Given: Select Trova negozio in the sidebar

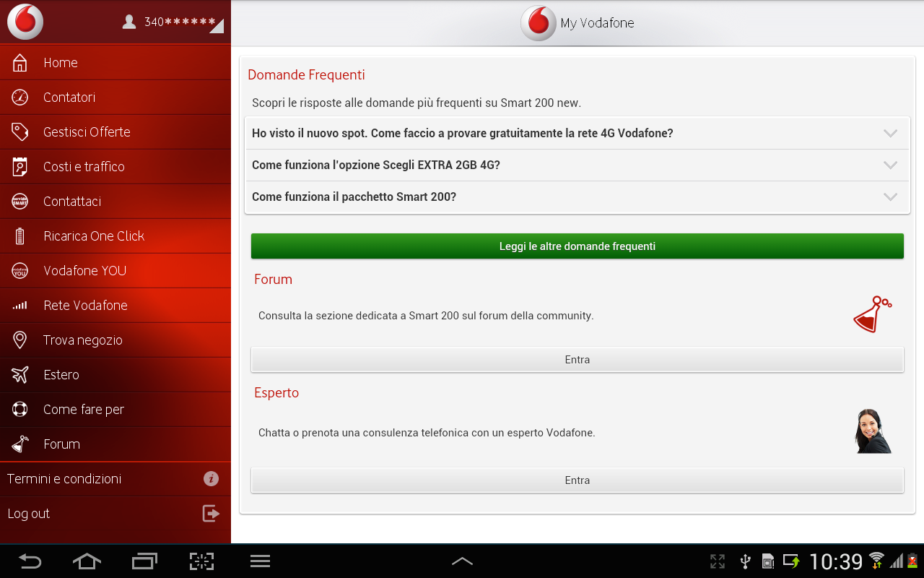Looking at the screenshot, I should point(115,340).
